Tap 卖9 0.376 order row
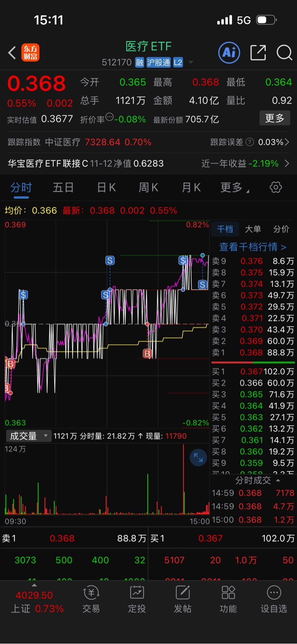The height and width of the screenshot is (644, 297). [x=253, y=261]
